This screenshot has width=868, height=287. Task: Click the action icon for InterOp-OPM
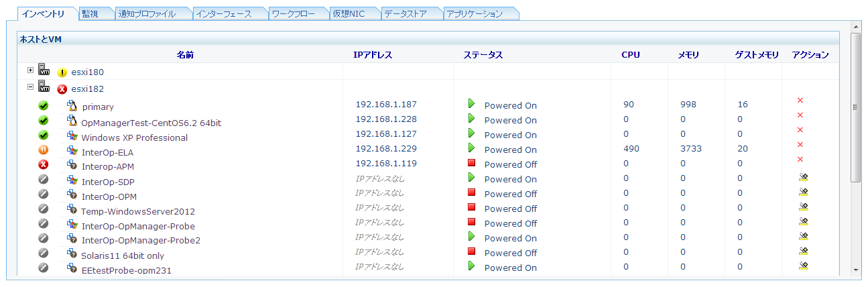[x=803, y=192]
